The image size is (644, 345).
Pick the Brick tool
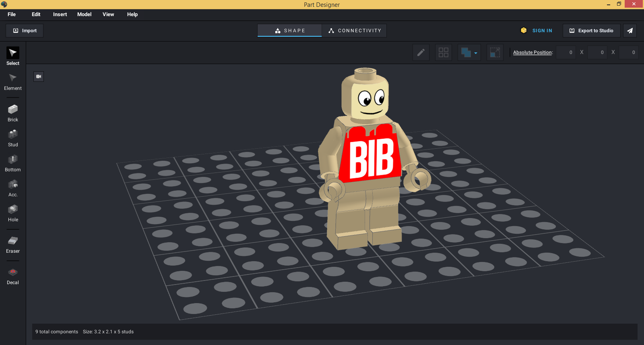point(13,113)
